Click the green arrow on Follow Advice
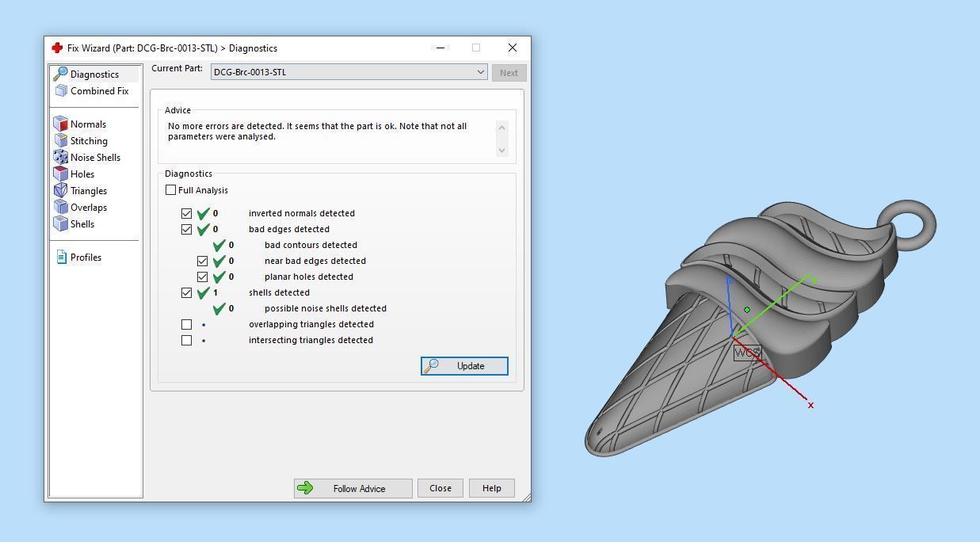The width and height of the screenshot is (980, 542). click(305, 488)
